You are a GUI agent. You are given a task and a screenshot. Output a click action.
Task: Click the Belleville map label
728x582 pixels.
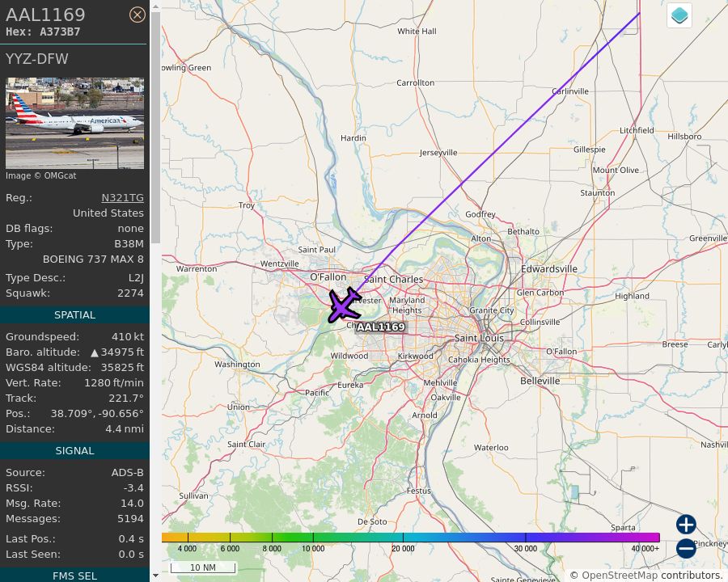coord(540,381)
